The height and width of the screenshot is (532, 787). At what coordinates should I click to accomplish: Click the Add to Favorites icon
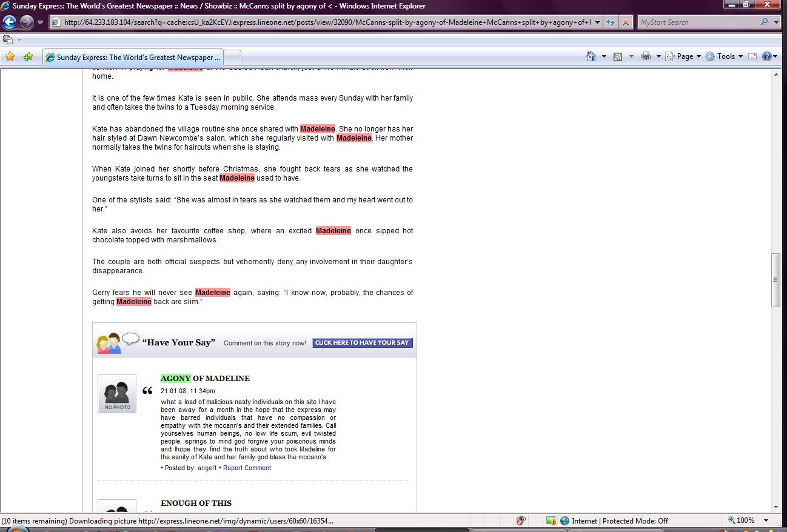point(28,57)
